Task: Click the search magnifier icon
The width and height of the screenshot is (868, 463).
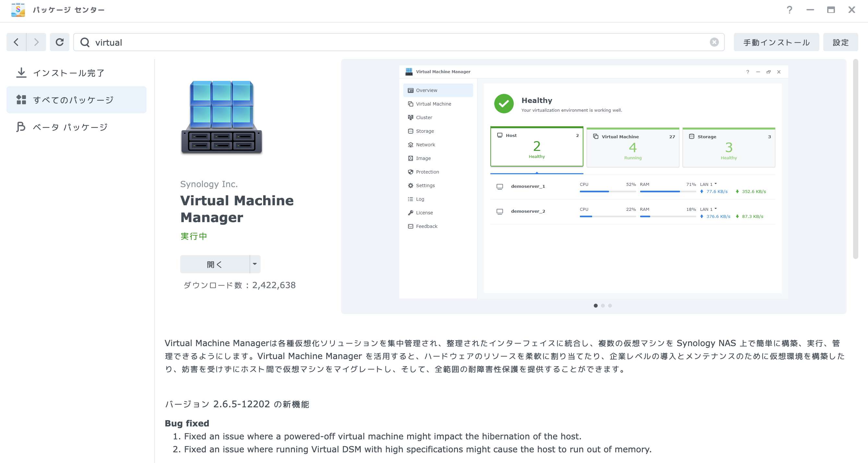Action: click(85, 42)
